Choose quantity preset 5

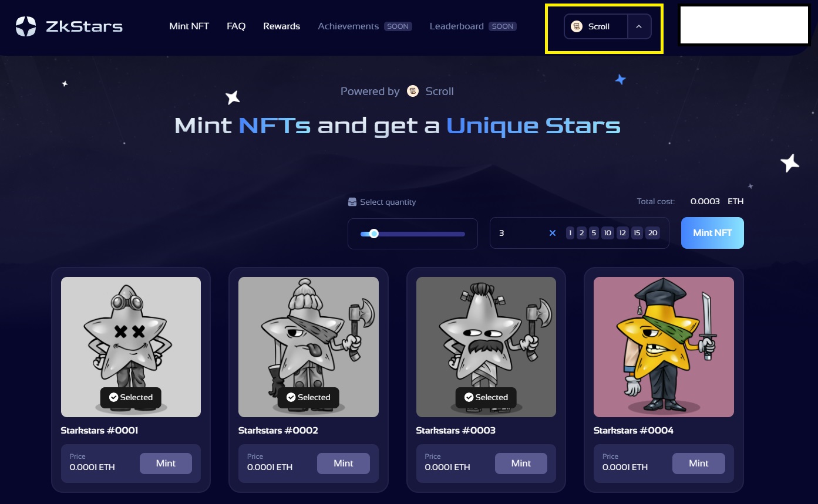[594, 233]
